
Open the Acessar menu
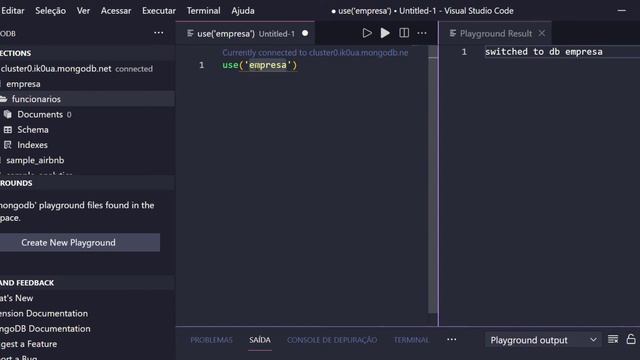(116, 11)
